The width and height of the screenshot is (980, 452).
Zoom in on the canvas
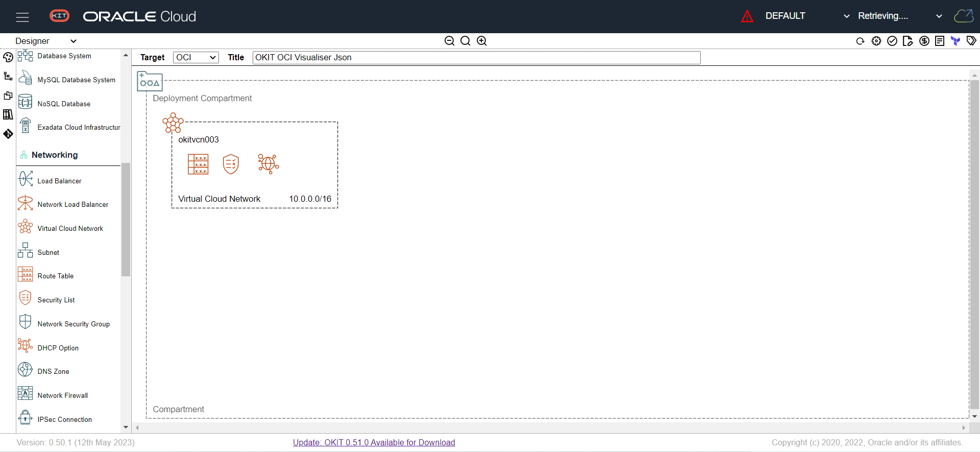[482, 41]
